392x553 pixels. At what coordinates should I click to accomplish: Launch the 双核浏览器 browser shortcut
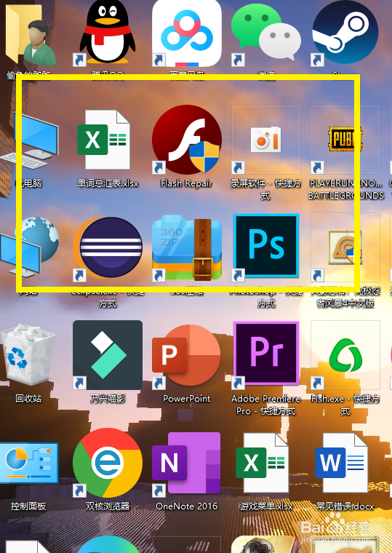[x=108, y=463]
